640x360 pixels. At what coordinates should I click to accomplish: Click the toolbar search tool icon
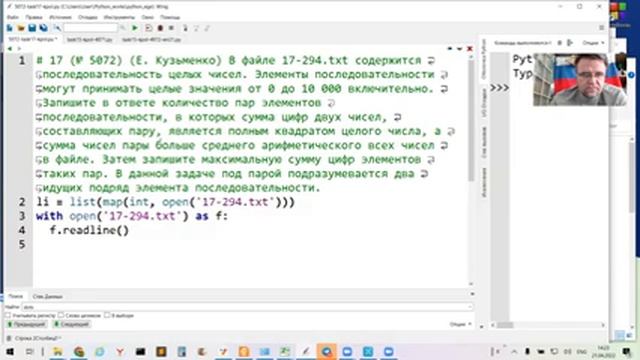pyautogui.click(x=57, y=28)
